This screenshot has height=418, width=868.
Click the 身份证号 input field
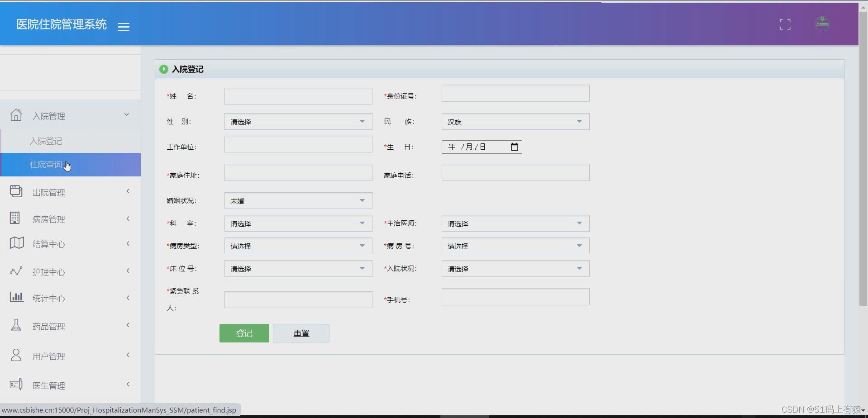point(515,93)
